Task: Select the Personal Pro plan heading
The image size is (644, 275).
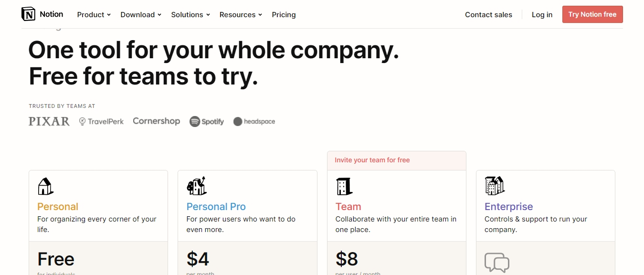Action: point(216,207)
